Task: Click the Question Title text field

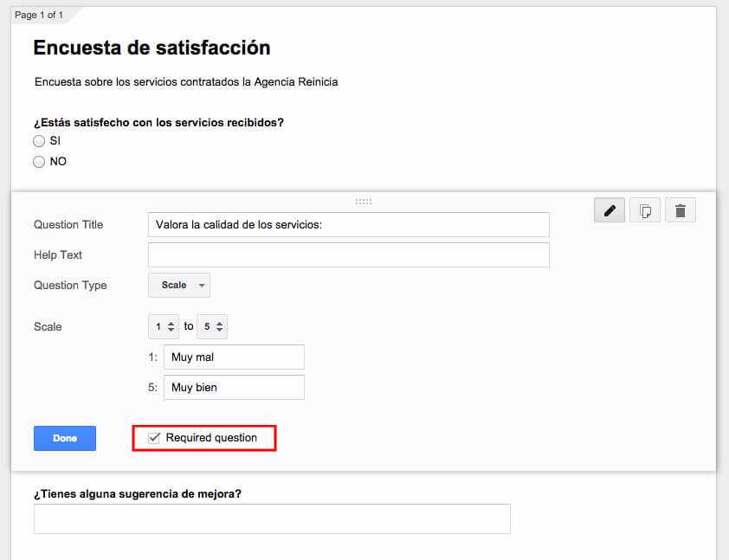Action: pyautogui.click(x=349, y=225)
